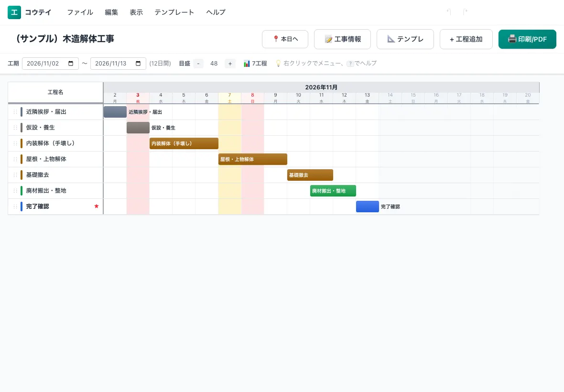Screen dimensions: 564x392
Task: Grab the drag handle for 近隣挨拶・届出 row
Action: pos(15,112)
